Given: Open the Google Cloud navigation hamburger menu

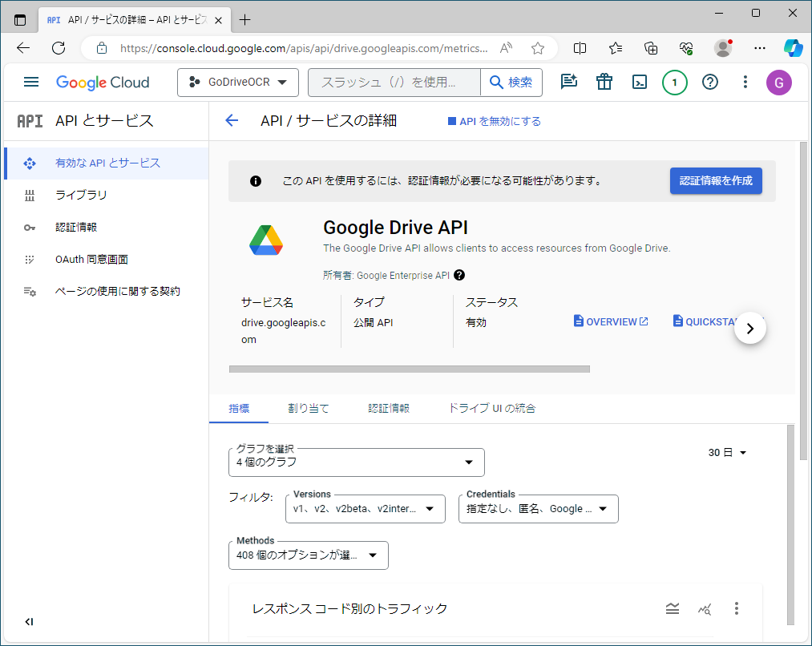Looking at the screenshot, I should 31,82.
